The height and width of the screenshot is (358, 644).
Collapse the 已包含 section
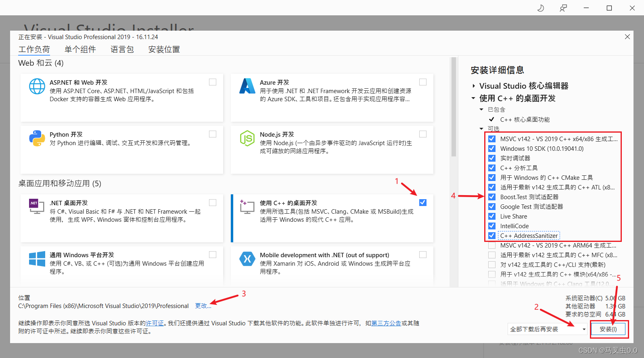tap(481, 109)
